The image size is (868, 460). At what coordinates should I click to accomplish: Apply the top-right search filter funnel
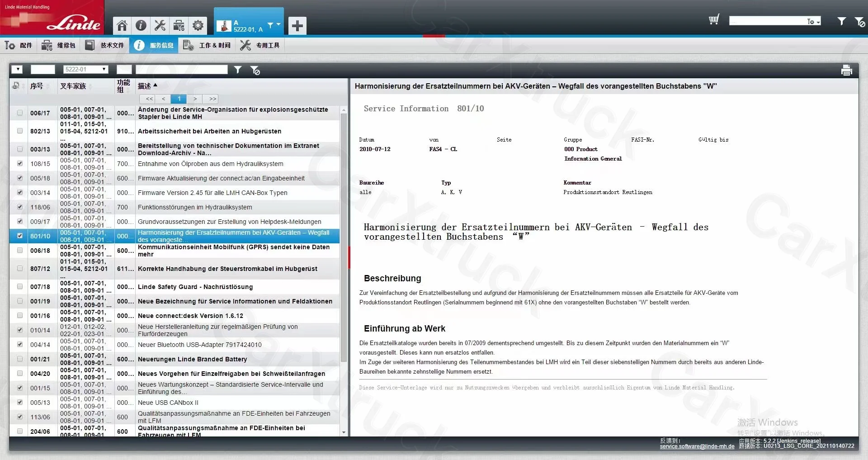tap(841, 21)
